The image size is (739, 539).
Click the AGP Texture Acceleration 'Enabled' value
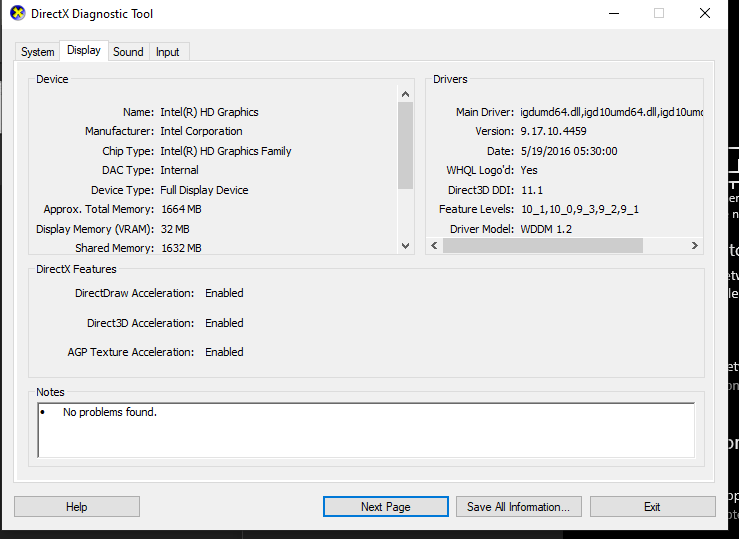pos(224,352)
